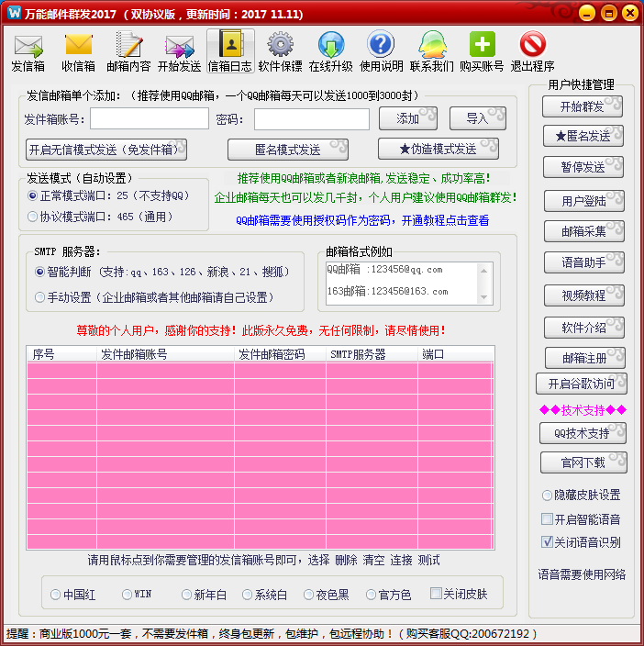Viewport: 644px width, 646px height.
Task: Click the 163邮箱:123456@163.com example line
Action: (387, 291)
